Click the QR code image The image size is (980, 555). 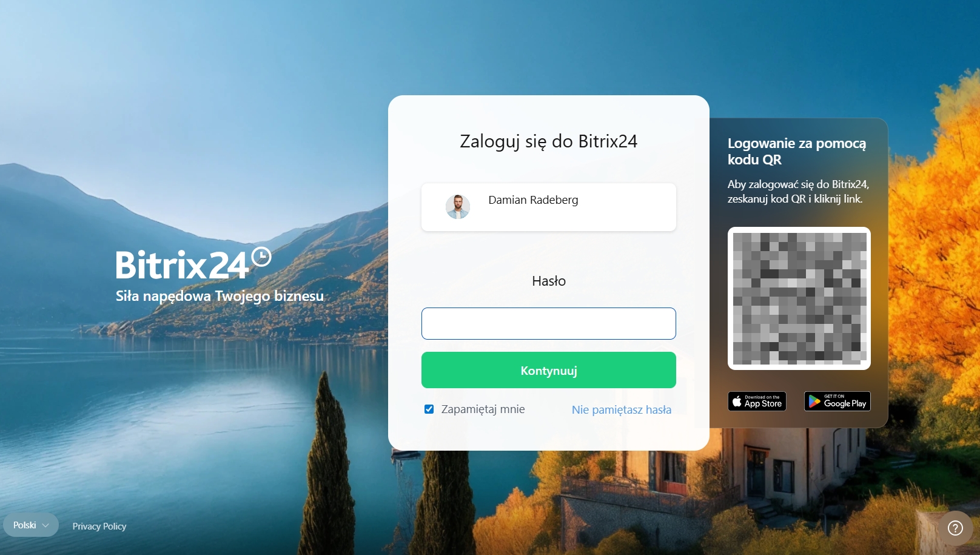click(799, 298)
